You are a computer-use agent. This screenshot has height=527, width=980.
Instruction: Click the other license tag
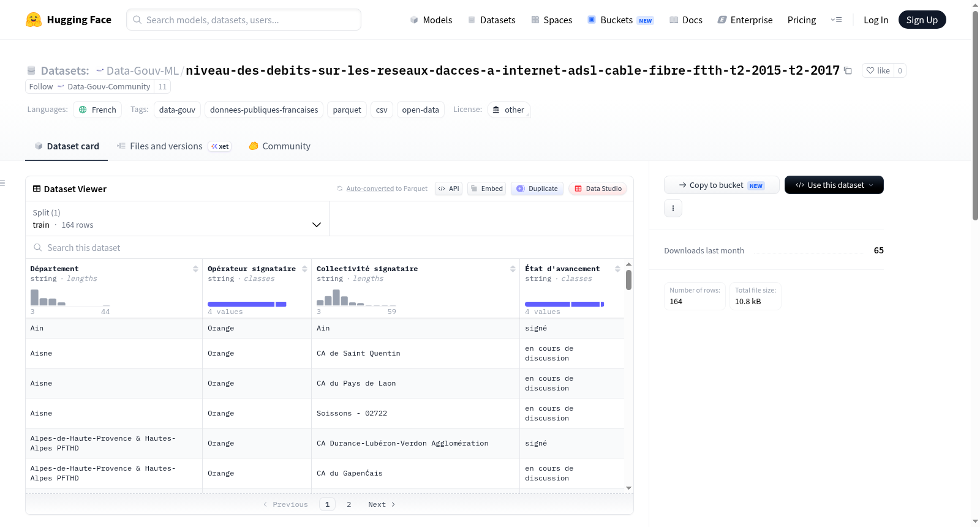click(x=509, y=110)
